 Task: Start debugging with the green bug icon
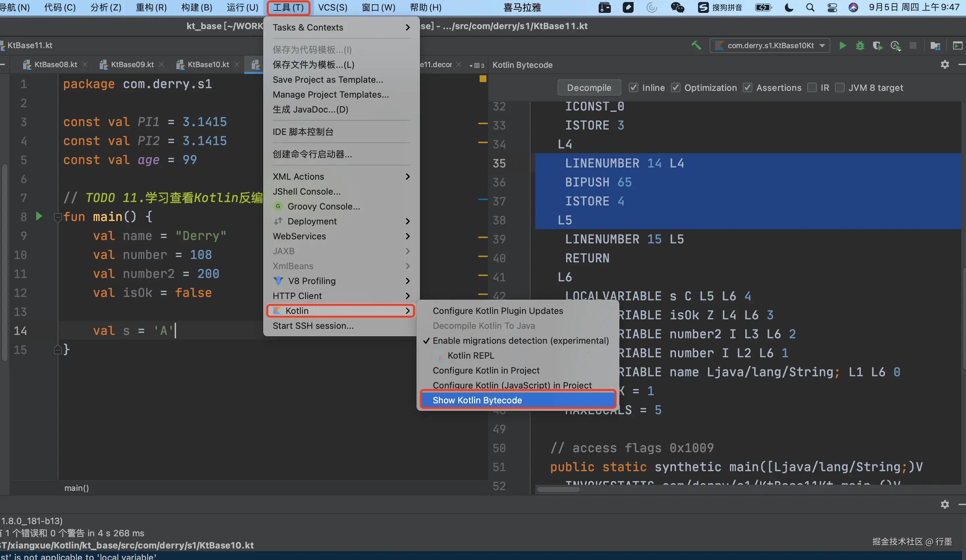point(860,45)
